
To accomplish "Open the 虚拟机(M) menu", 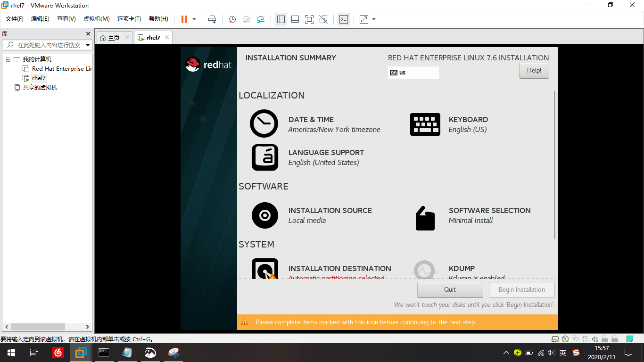I will [x=96, y=19].
